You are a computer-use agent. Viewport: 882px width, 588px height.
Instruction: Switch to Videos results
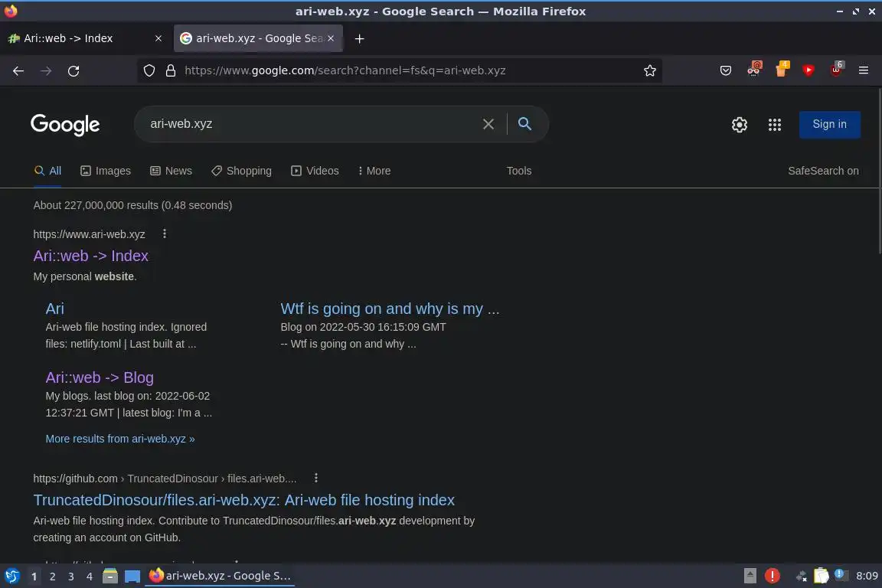(x=315, y=171)
